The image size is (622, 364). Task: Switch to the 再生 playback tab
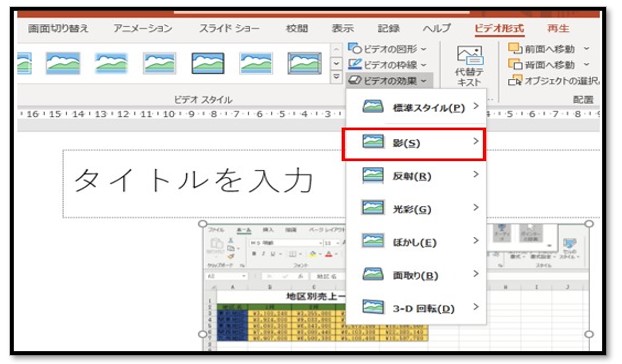[x=558, y=28]
